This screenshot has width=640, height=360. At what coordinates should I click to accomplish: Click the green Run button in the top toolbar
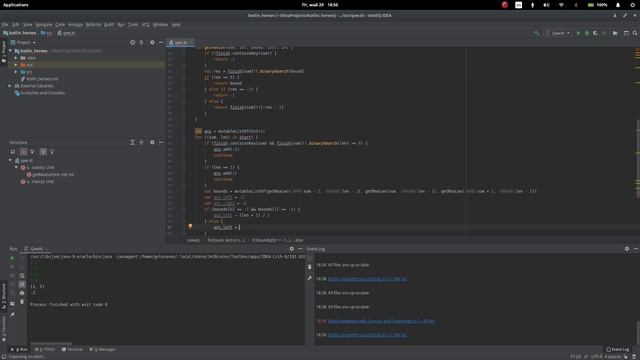tap(578, 33)
